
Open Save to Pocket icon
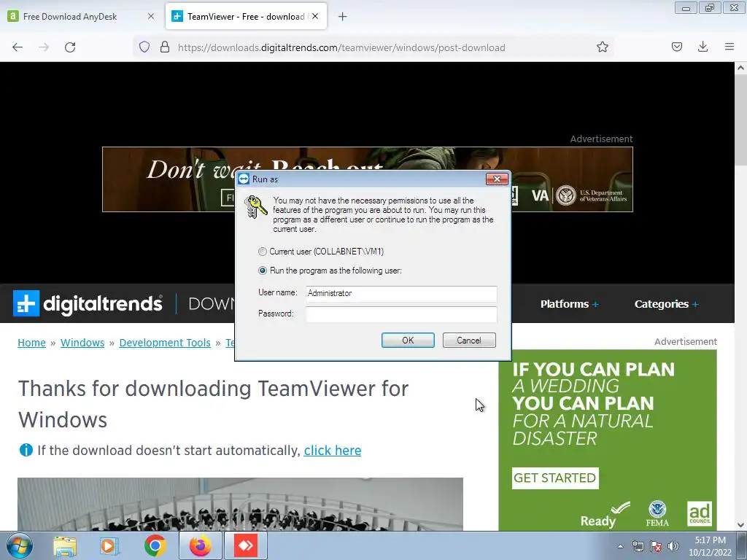676,47
